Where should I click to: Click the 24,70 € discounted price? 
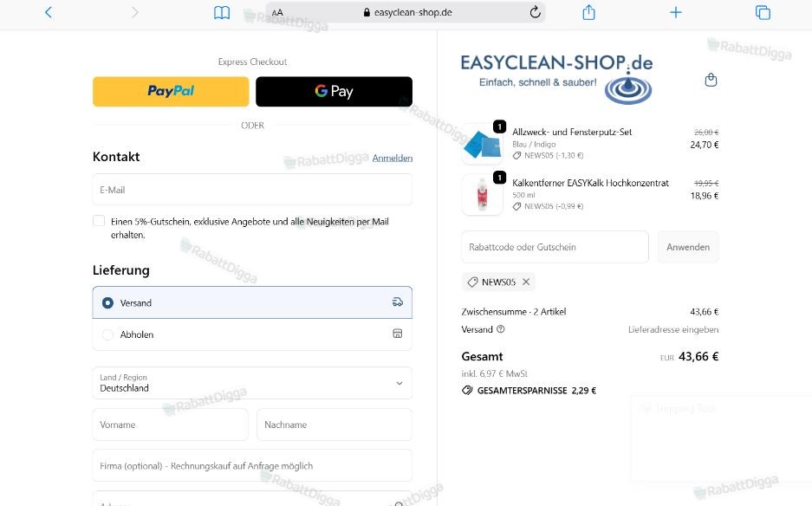click(x=705, y=145)
